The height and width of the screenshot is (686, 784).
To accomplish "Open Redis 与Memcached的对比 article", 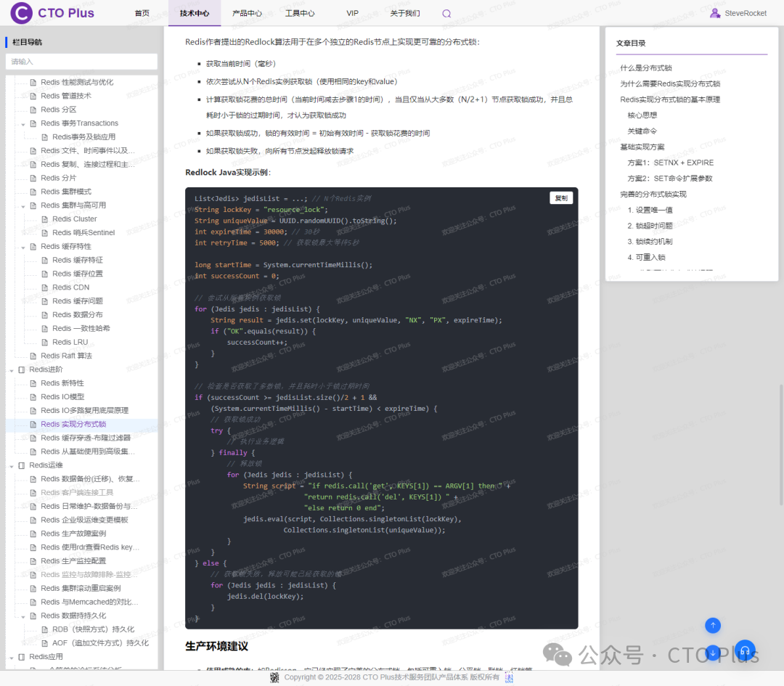I will 89,602.
